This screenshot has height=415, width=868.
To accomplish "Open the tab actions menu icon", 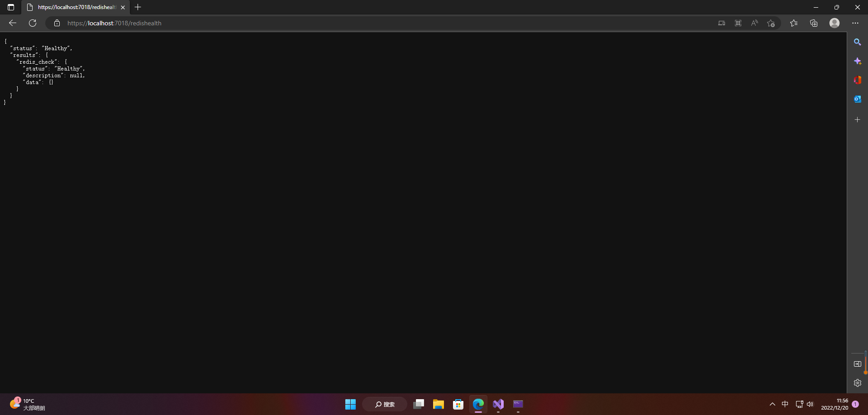I will click(x=11, y=7).
